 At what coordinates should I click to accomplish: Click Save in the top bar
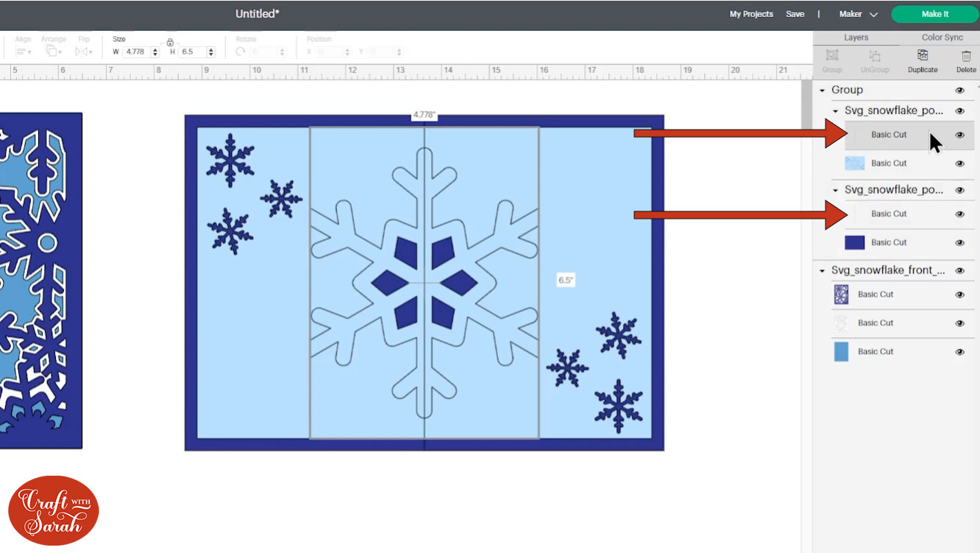click(x=795, y=14)
